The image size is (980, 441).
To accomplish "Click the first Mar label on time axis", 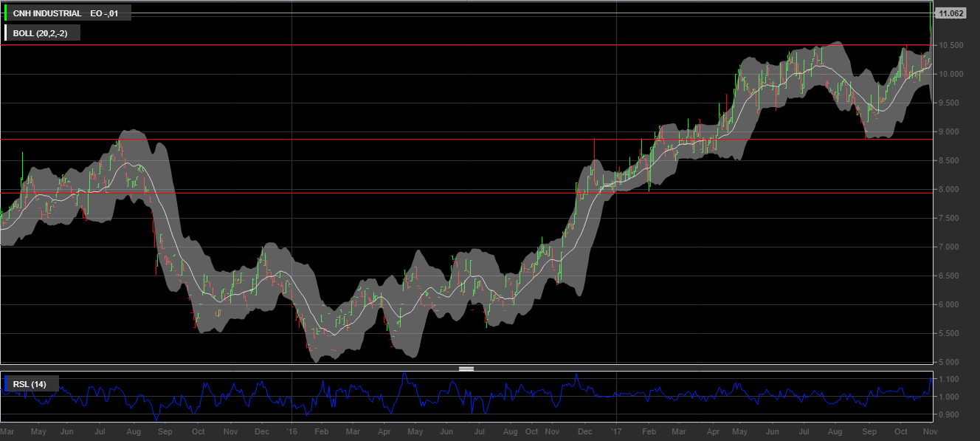I will point(7,431).
